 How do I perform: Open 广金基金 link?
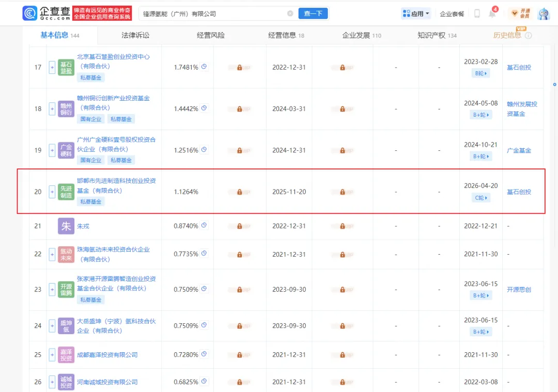pyautogui.click(x=519, y=150)
